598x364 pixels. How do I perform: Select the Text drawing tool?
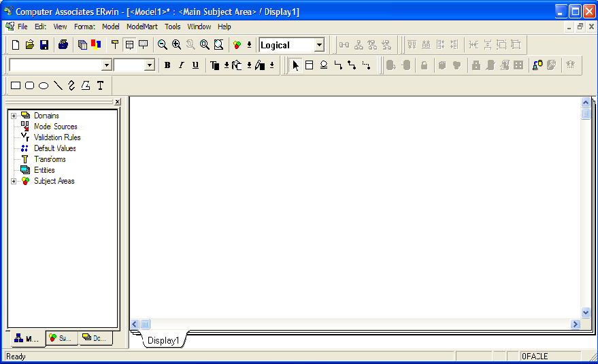100,86
